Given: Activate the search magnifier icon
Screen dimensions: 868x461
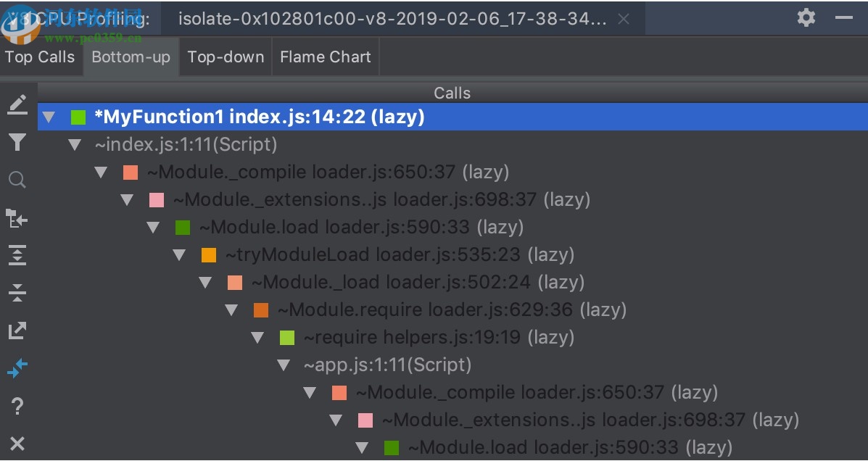Looking at the screenshot, I should (17, 179).
